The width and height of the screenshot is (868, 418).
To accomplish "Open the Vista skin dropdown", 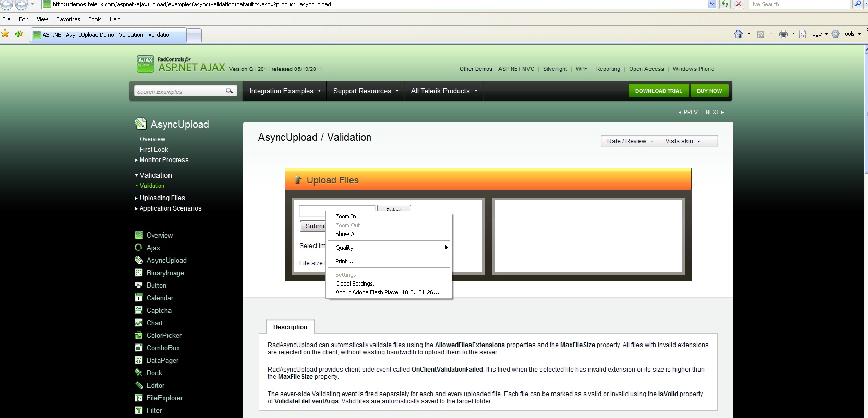I will tap(683, 141).
